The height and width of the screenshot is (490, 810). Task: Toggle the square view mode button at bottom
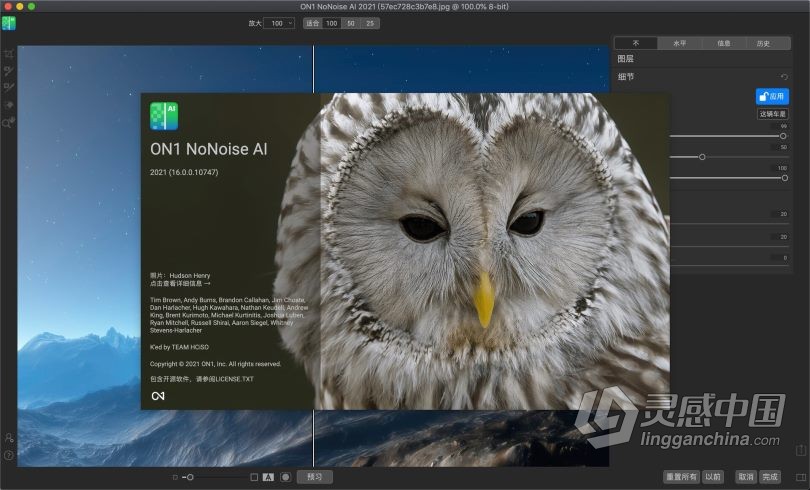pos(254,477)
